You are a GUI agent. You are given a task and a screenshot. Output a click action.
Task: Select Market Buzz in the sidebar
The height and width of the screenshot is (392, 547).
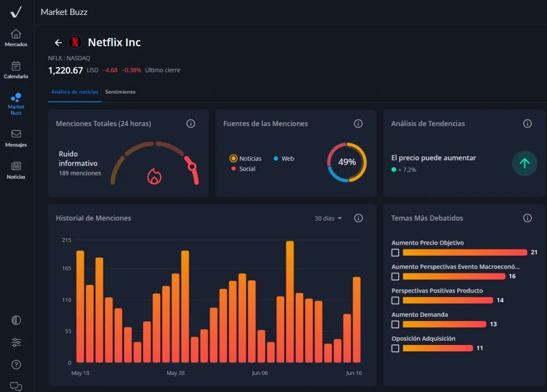[16, 104]
